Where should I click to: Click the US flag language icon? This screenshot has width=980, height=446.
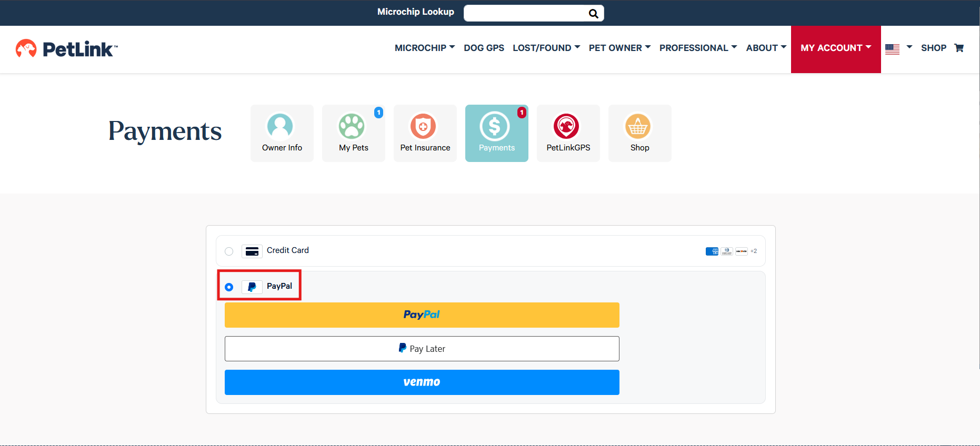click(x=892, y=49)
